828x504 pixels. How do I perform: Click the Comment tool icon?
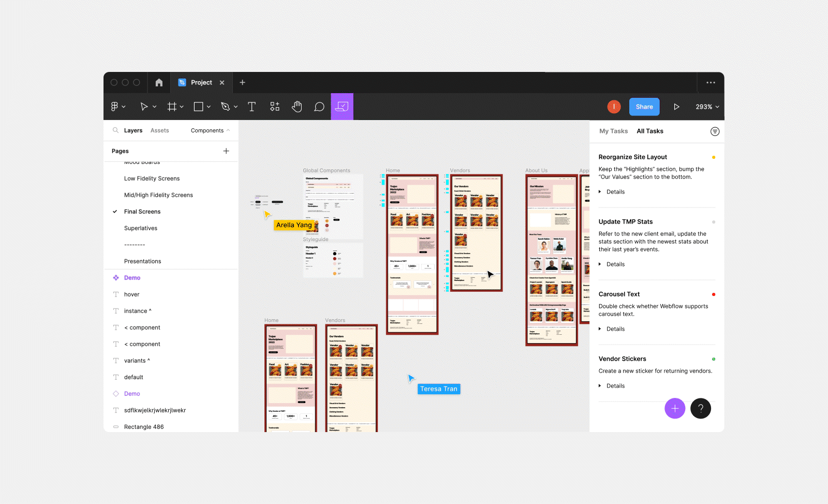319,107
